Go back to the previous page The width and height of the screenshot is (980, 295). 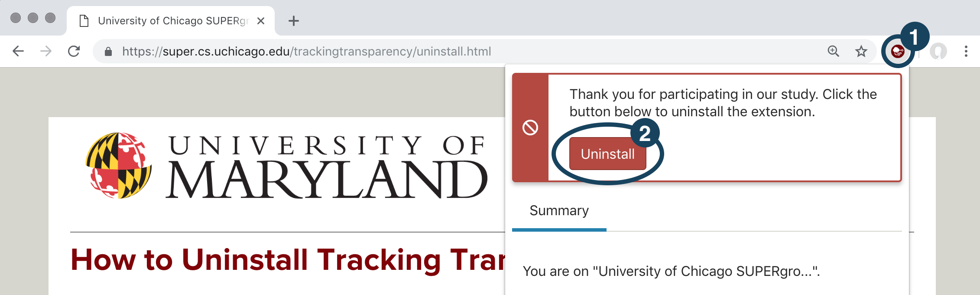18,51
